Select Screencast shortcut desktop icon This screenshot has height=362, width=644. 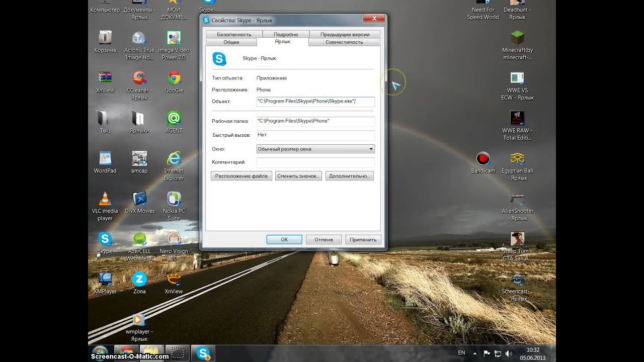517,287
